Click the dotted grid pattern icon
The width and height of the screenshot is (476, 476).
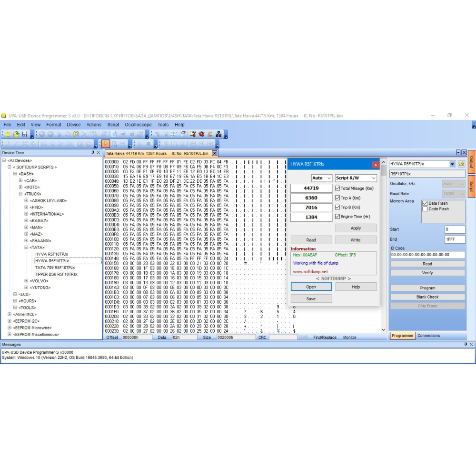174,134
